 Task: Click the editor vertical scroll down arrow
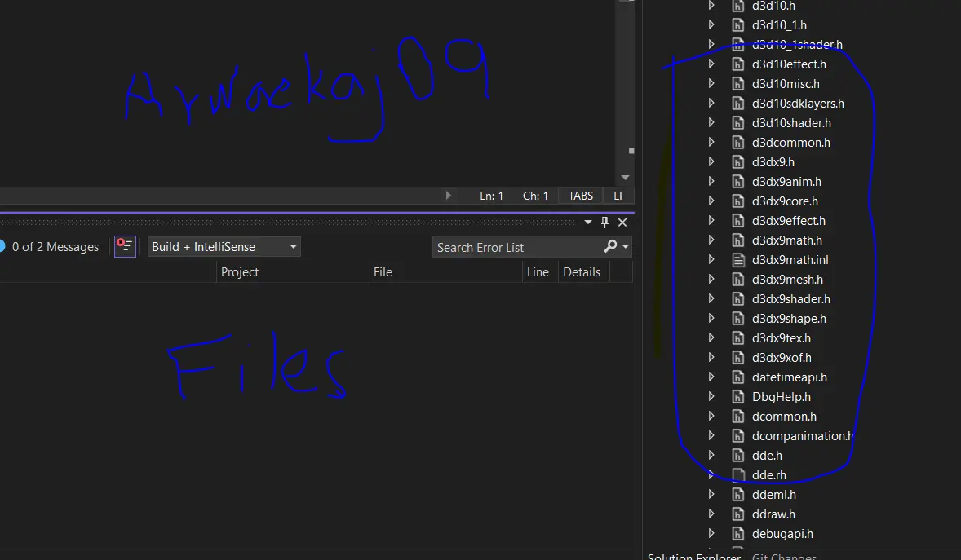point(625,178)
